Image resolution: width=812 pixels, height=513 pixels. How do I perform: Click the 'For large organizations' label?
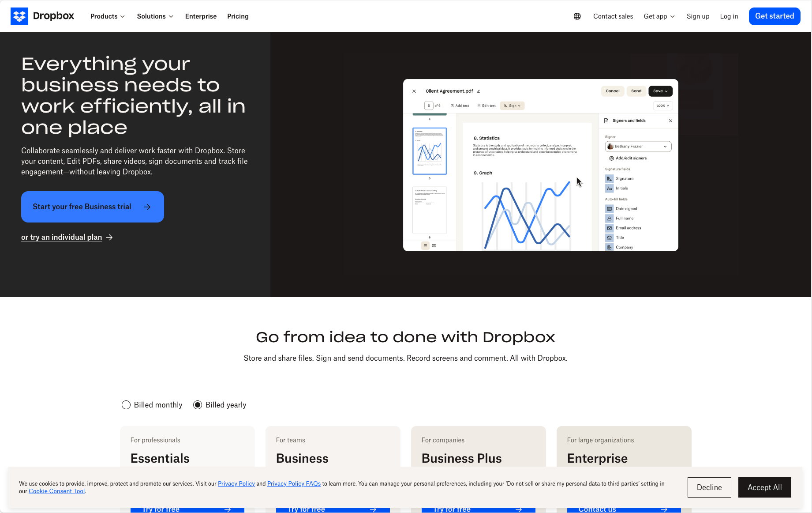click(601, 441)
